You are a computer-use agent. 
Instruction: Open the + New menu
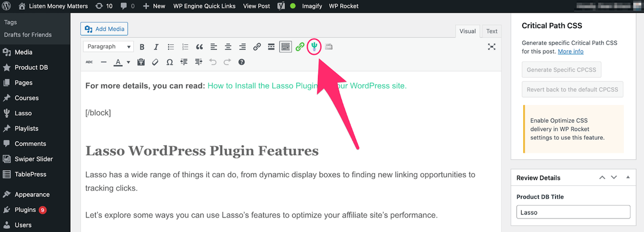point(155,6)
